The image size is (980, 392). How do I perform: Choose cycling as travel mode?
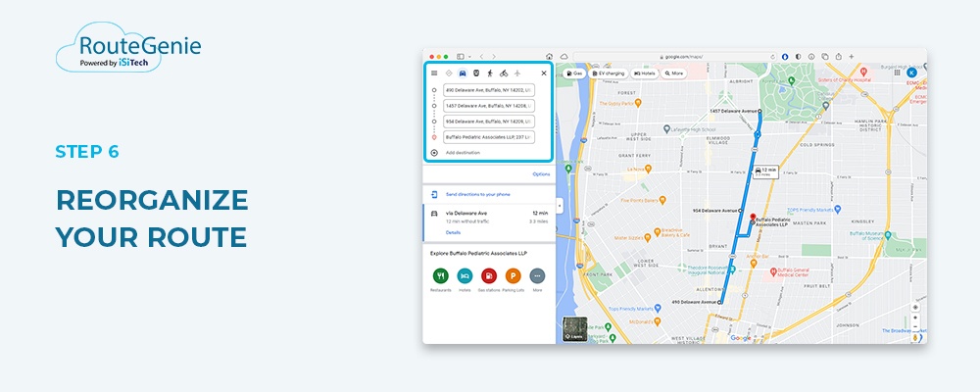click(504, 73)
